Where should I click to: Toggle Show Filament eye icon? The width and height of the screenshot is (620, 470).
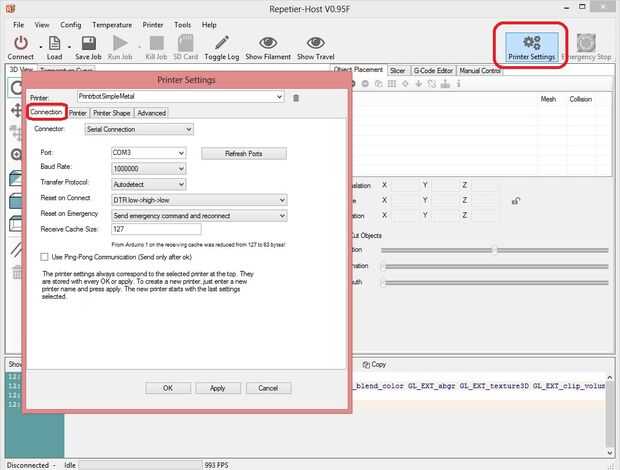[x=268, y=43]
